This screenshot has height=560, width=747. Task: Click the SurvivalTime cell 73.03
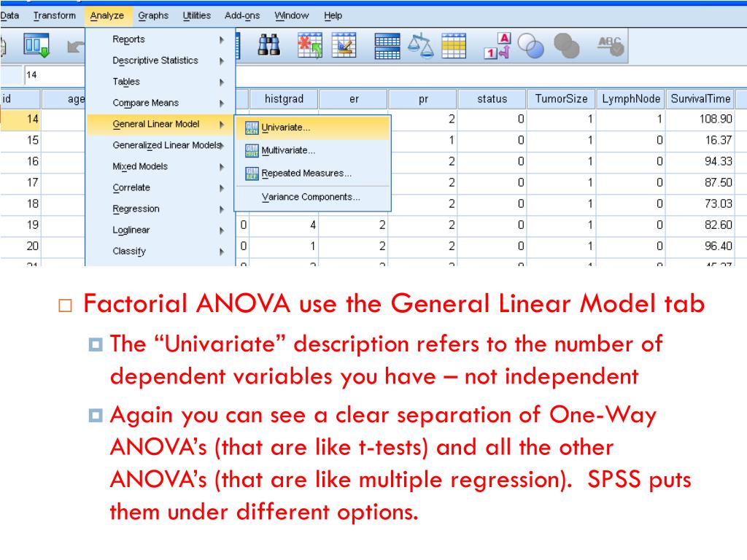700,204
